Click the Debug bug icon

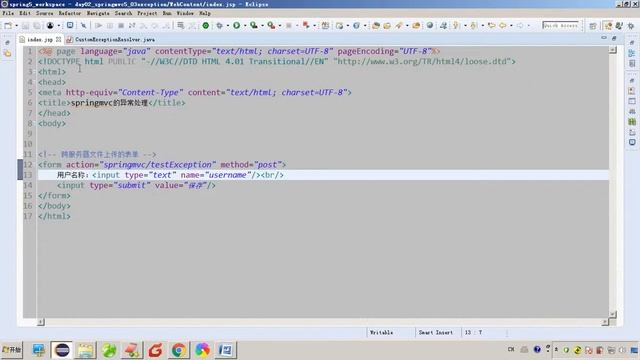pyautogui.click(x=220, y=25)
